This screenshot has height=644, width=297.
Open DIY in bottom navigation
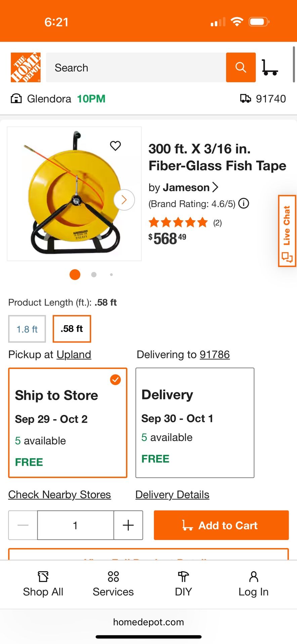click(x=183, y=584)
